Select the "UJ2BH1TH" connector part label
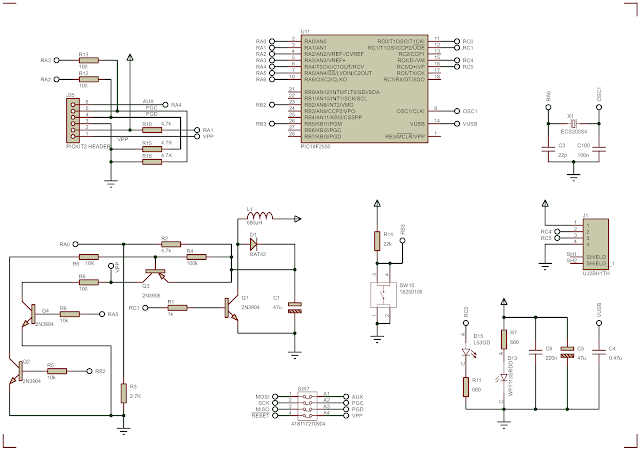 pyautogui.click(x=596, y=273)
